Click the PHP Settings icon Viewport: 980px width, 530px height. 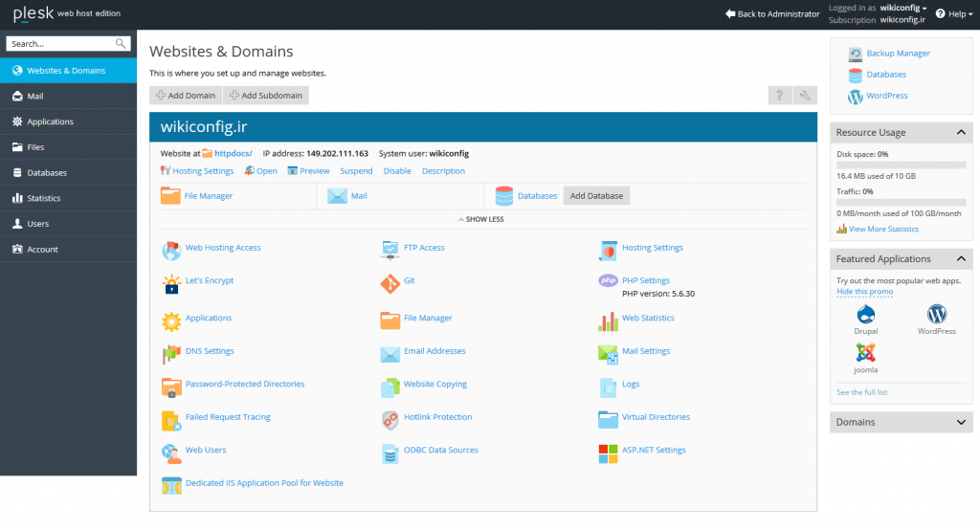(608, 281)
